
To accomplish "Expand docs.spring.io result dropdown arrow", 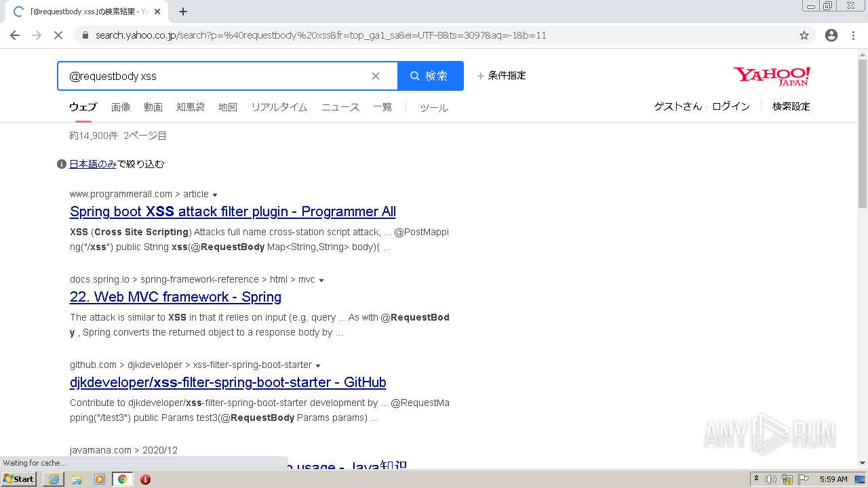I will [321, 281].
